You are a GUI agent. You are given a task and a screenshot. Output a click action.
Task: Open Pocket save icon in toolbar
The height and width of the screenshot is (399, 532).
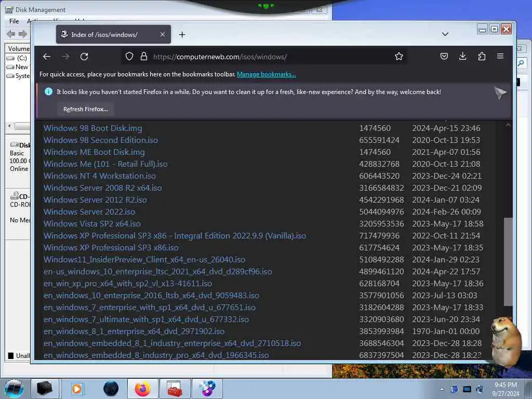(444, 56)
